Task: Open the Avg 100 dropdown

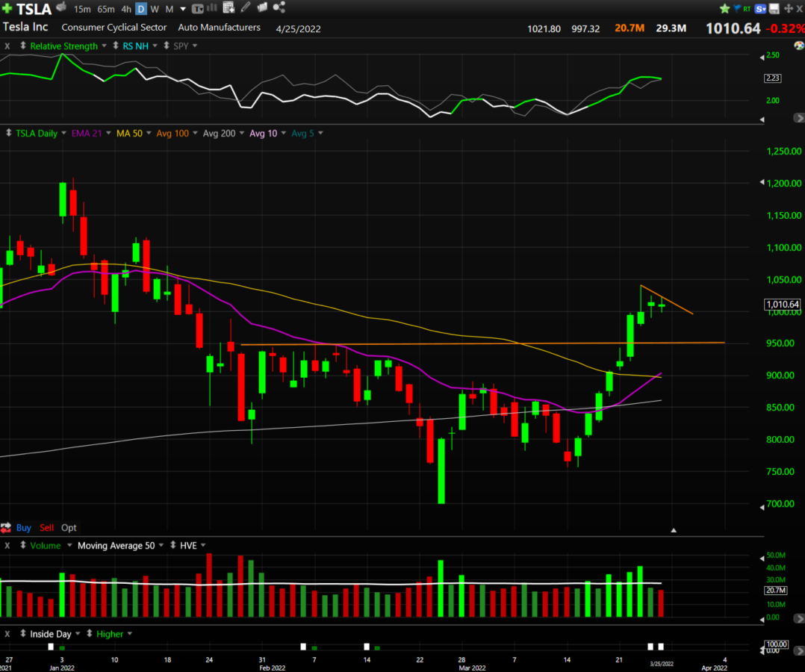Action: [195, 133]
